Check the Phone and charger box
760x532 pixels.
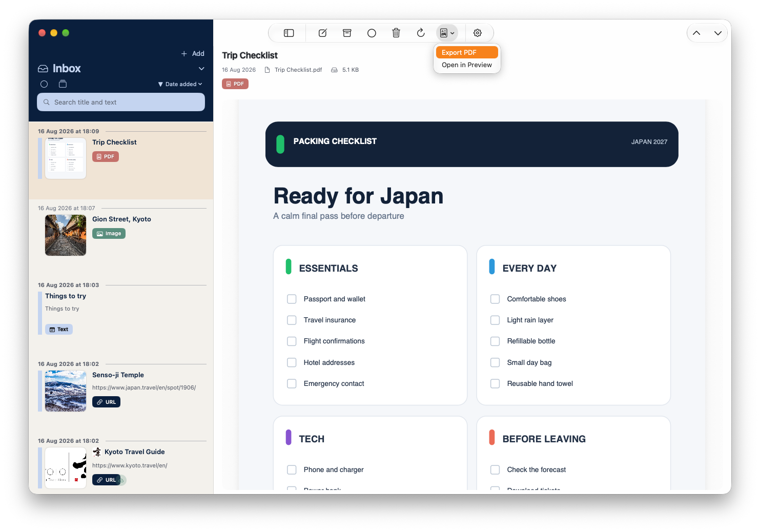(292, 469)
